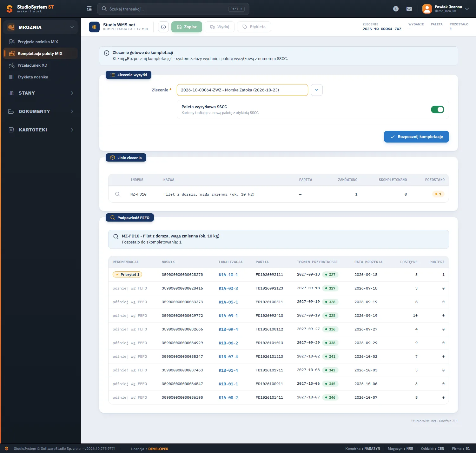Open location link K1A-10-1
Viewport: 476px width, 453px height.
click(x=228, y=275)
